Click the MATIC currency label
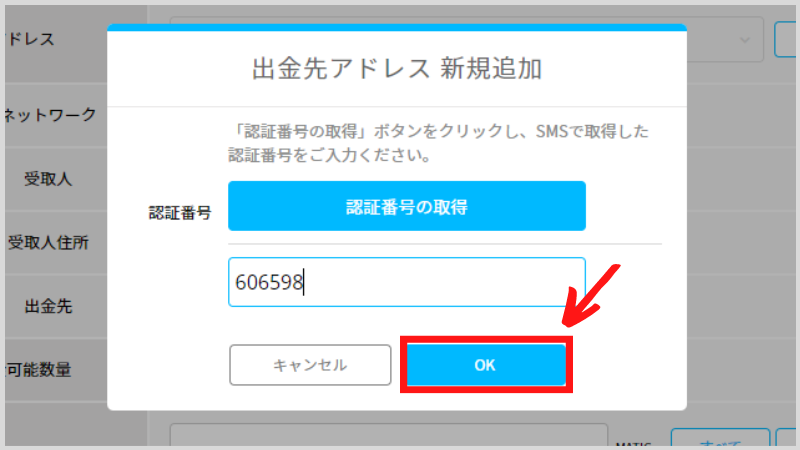The height and width of the screenshot is (450, 800). point(633,444)
